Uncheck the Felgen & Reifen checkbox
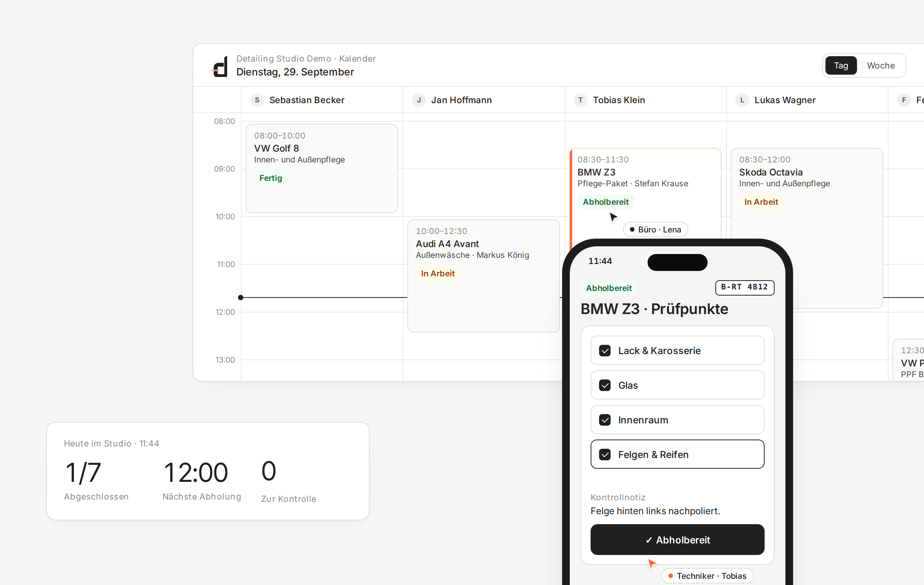The image size is (924, 585). pos(605,455)
